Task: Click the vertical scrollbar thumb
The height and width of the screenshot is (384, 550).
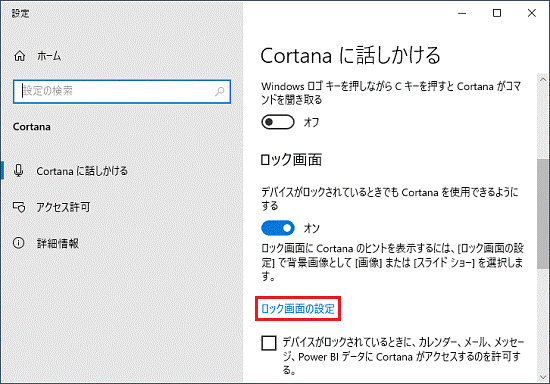Action: coord(543,214)
